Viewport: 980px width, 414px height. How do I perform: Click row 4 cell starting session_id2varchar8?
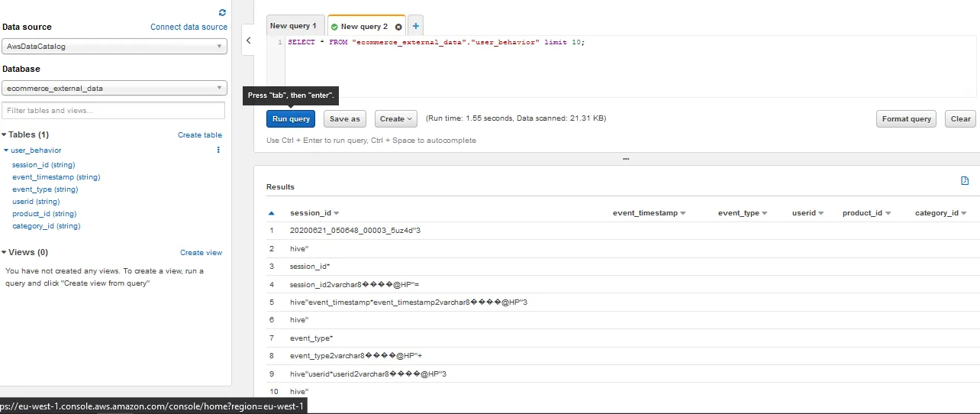click(355, 285)
